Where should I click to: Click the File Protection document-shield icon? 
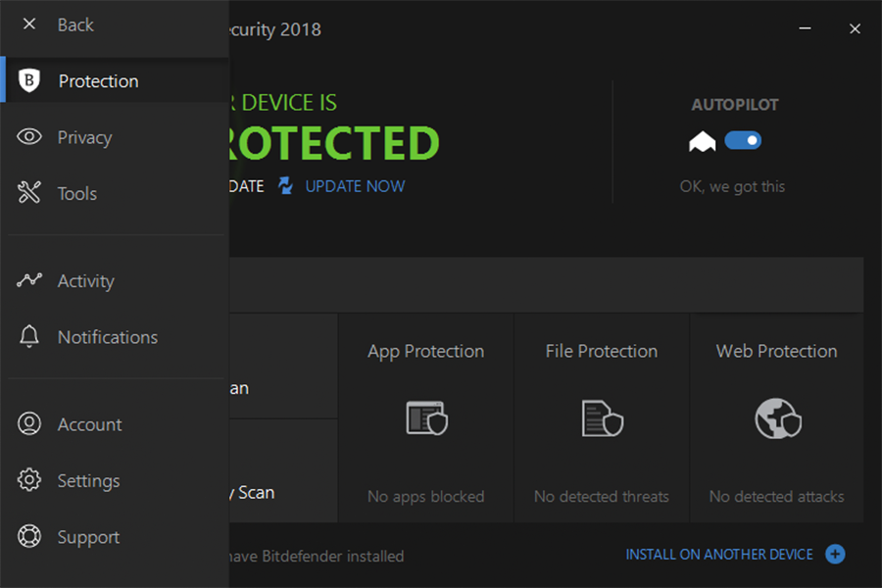tap(603, 418)
